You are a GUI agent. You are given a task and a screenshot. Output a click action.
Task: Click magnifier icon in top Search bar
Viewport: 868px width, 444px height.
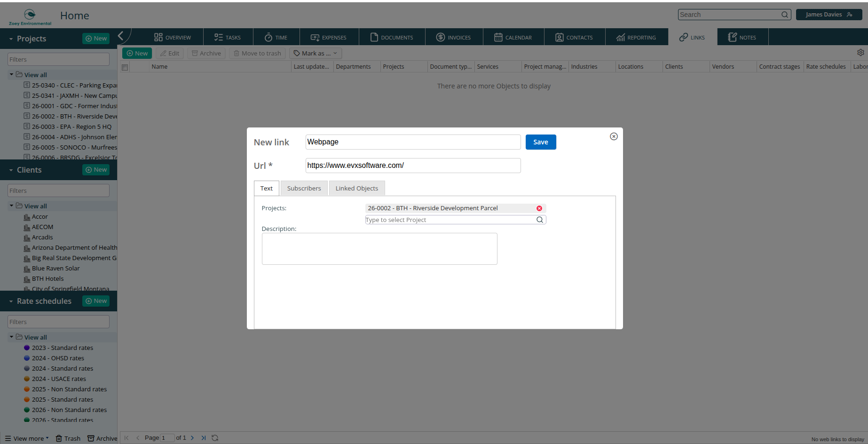pyautogui.click(x=785, y=15)
